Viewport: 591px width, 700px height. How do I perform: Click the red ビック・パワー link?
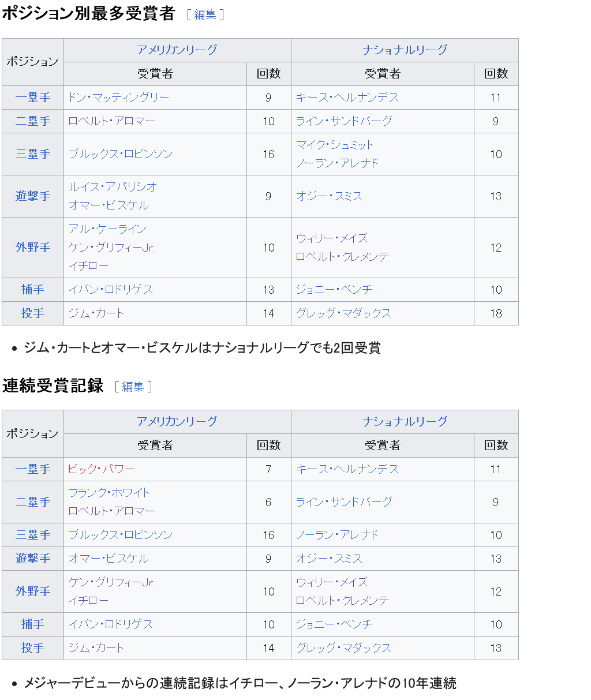(102, 469)
